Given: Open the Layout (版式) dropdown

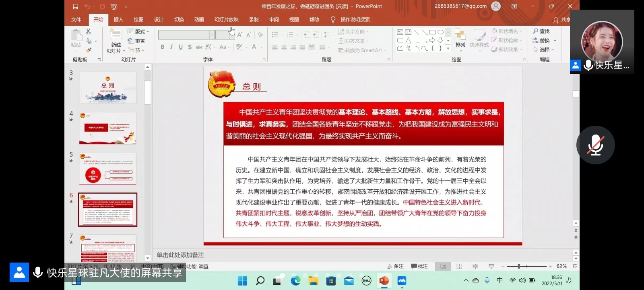Looking at the screenshot, I should (x=138, y=31).
